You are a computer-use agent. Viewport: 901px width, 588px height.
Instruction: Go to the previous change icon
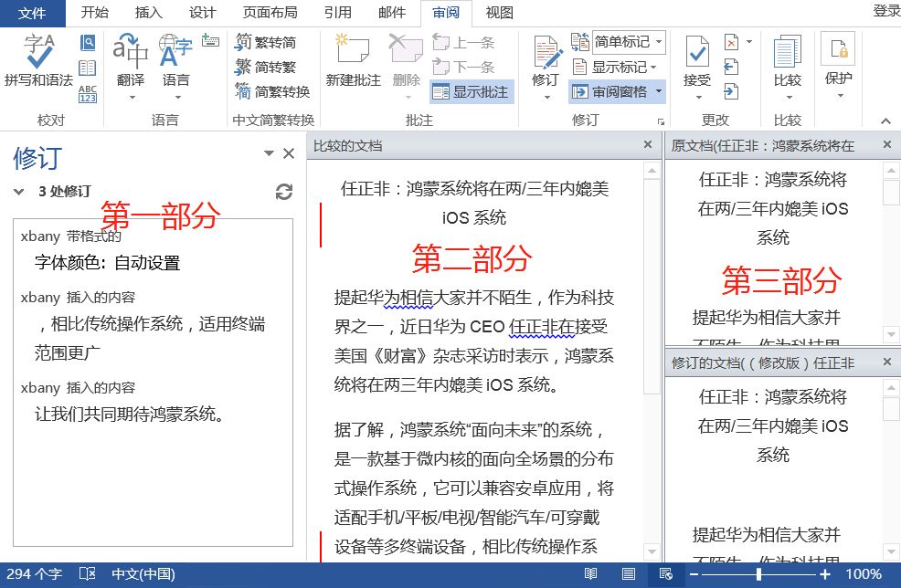(731, 67)
